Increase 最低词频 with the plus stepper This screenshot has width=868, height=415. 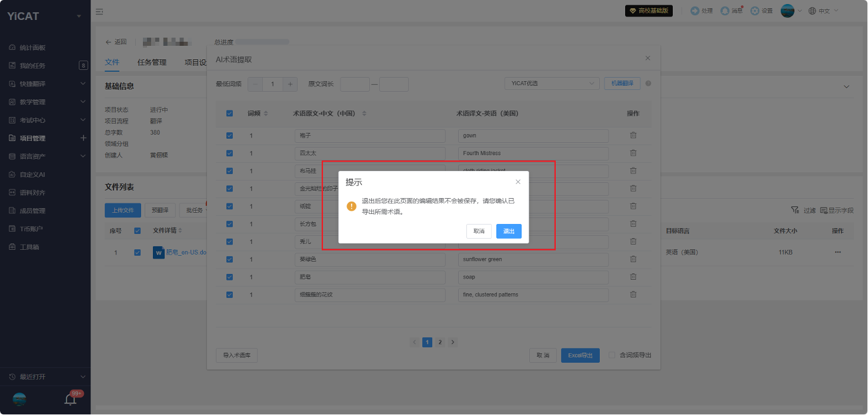[x=290, y=84]
